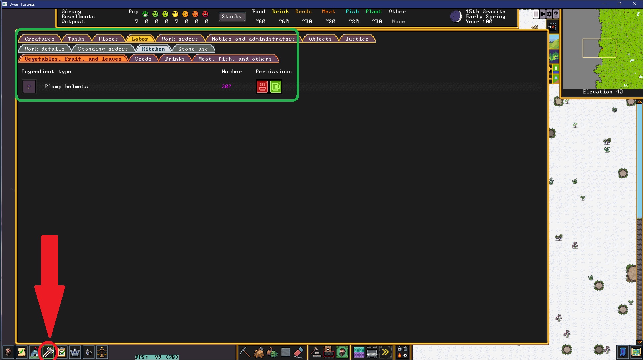Open the objects icon beside the crown

point(89,352)
